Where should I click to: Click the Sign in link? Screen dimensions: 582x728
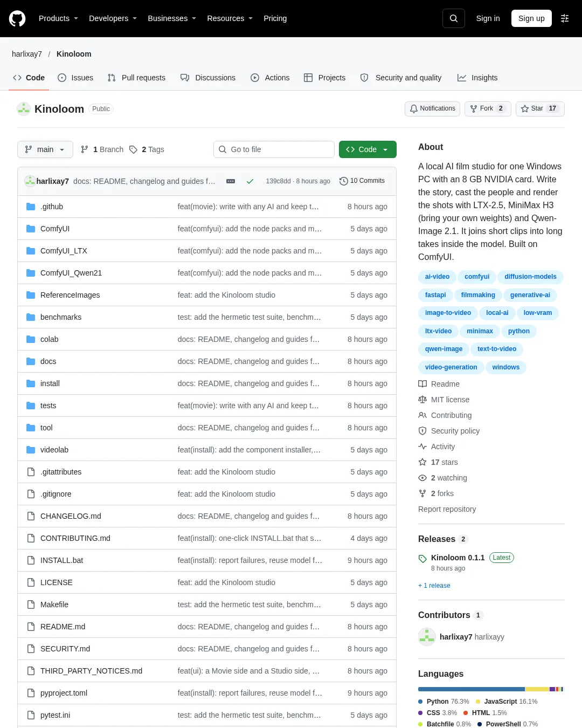(x=488, y=18)
